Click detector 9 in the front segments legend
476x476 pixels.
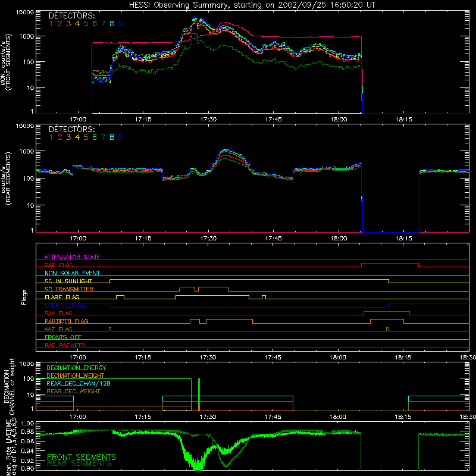tap(121, 24)
